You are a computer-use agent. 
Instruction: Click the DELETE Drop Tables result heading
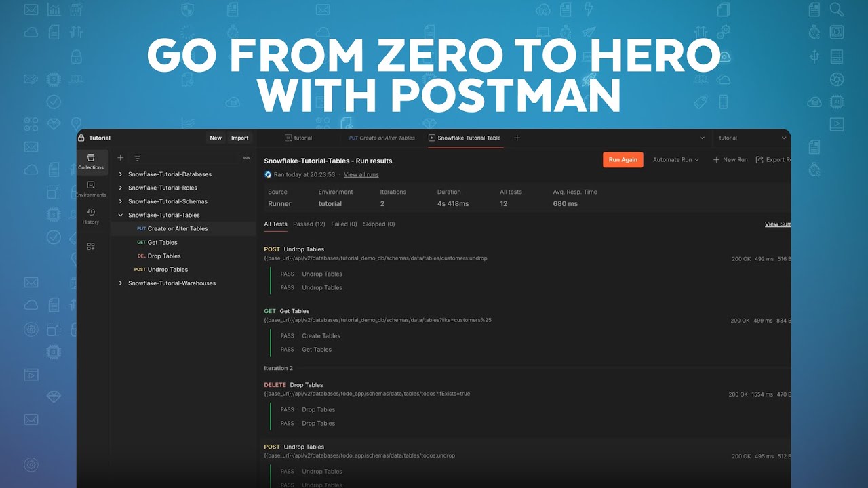coord(294,385)
